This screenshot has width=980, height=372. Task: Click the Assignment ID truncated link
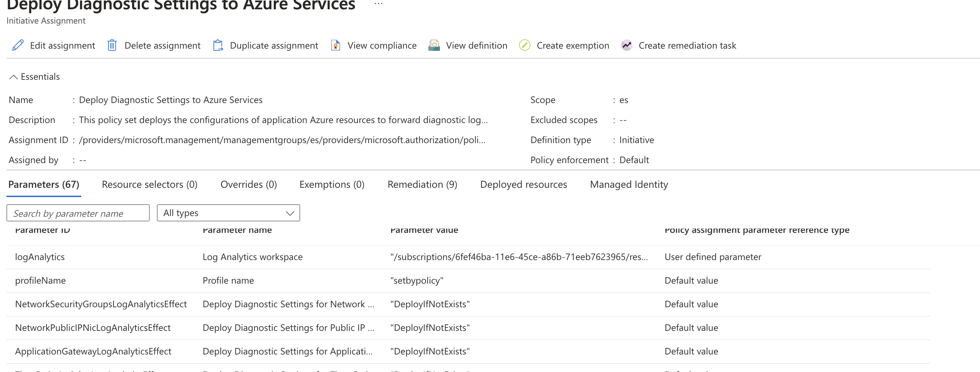(282, 139)
